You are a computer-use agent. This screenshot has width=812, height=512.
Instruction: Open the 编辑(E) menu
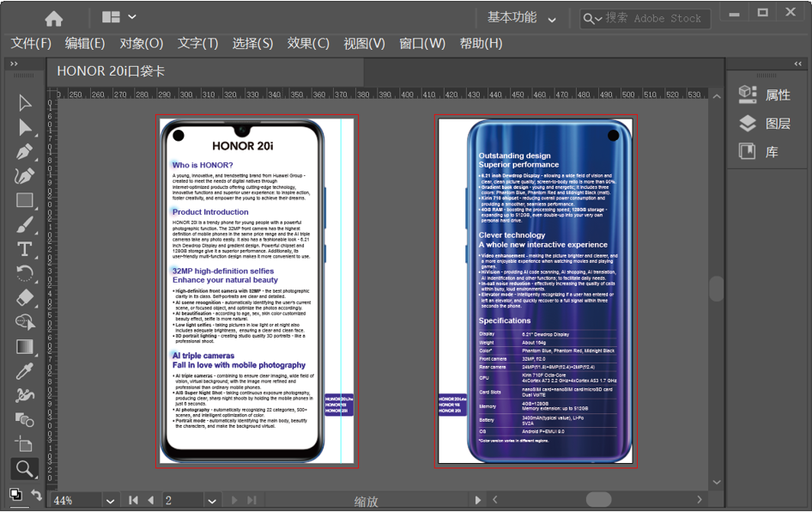[x=85, y=44]
